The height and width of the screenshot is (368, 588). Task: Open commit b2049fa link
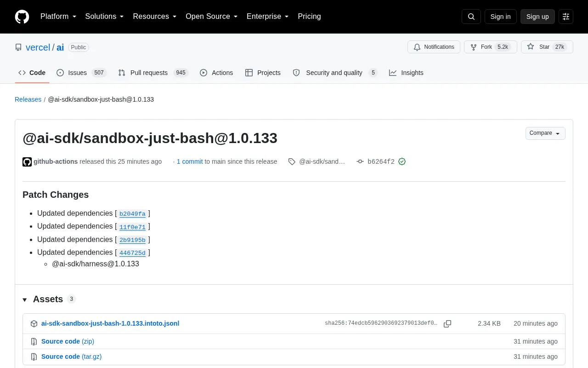(x=132, y=214)
